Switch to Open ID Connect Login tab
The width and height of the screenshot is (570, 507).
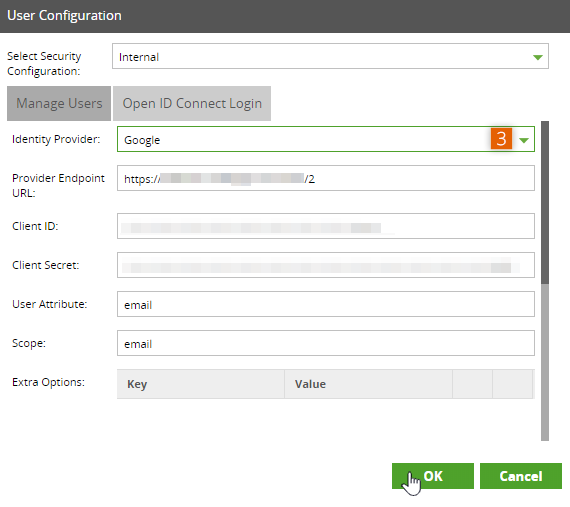pyautogui.click(x=192, y=103)
